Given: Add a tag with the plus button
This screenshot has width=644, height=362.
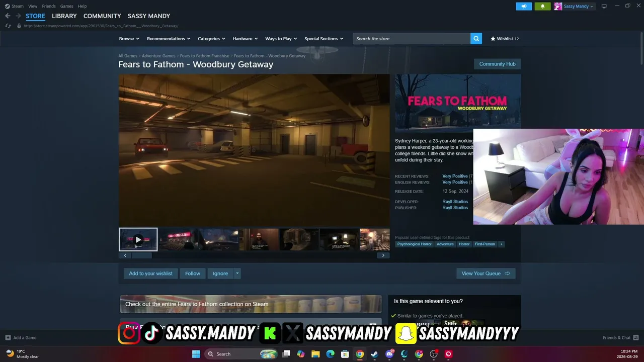Looking at the screenshot, I should click(501, 244).
